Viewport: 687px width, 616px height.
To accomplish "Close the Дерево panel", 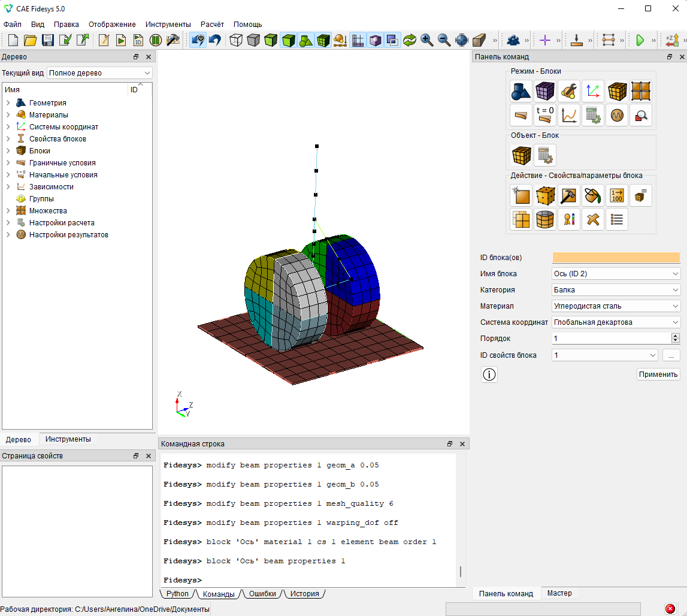I will tap(149, 57).
